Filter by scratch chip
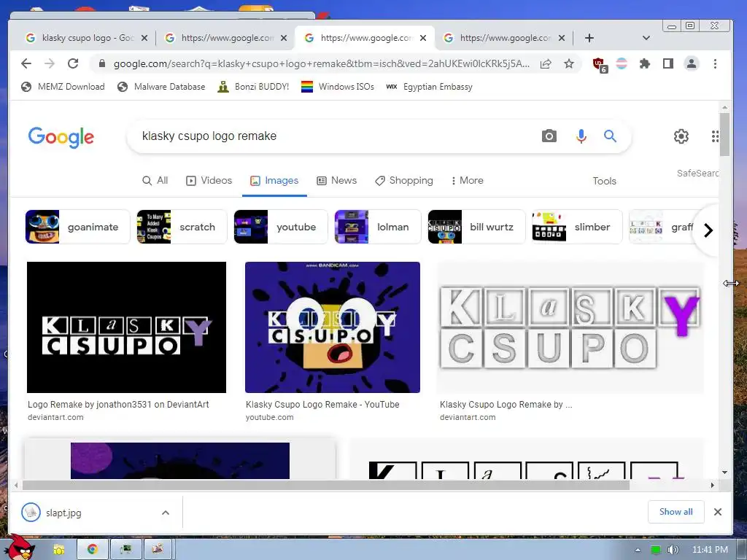This screenshot has height=560, width=747. [x=182, y=227]
